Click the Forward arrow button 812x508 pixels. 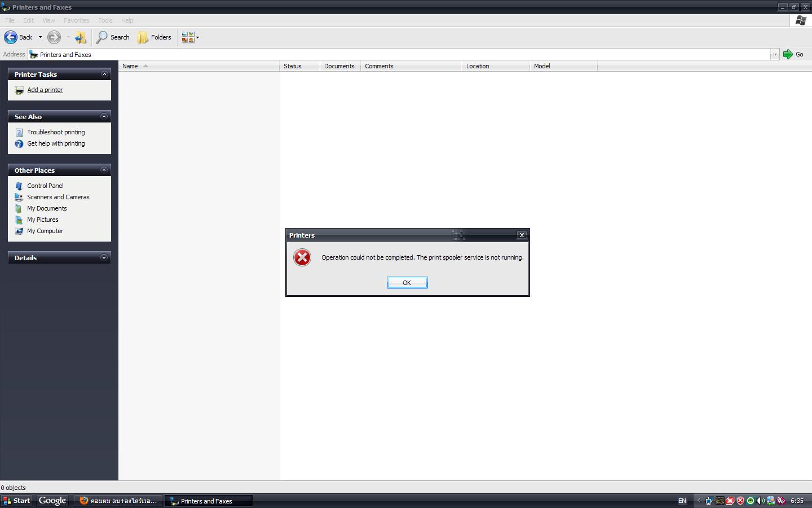tap(54, 37)
